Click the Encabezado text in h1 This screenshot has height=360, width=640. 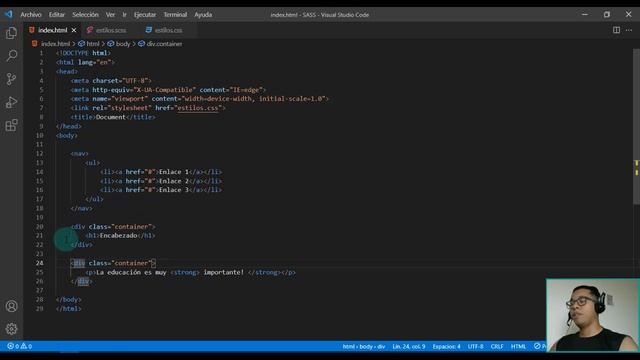coord(118,236)
